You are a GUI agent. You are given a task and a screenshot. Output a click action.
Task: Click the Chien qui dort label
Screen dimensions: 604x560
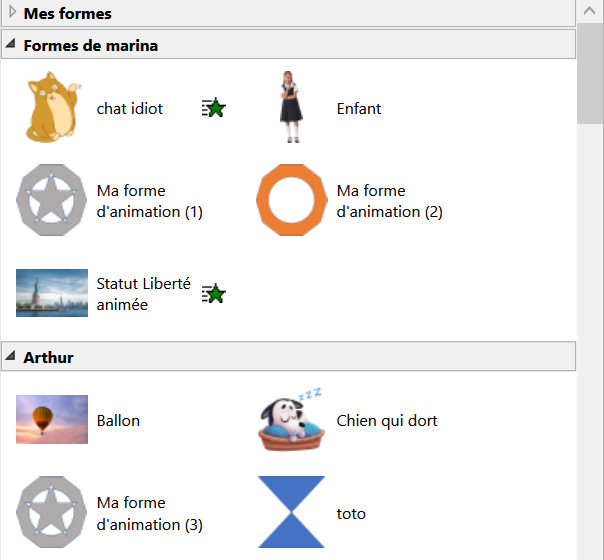(387, 421)
